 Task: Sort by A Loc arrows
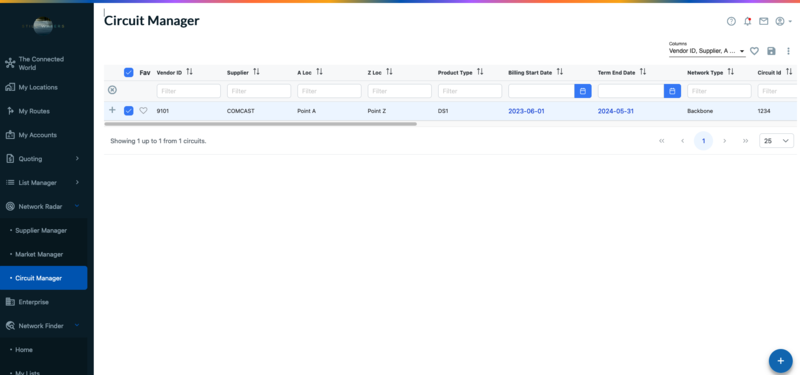coord(319,72)
